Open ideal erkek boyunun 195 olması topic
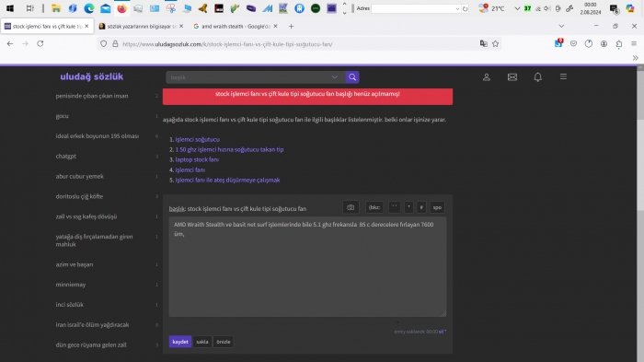The width and height of the screenshot is (644, 362). click(x=98, y=136)
